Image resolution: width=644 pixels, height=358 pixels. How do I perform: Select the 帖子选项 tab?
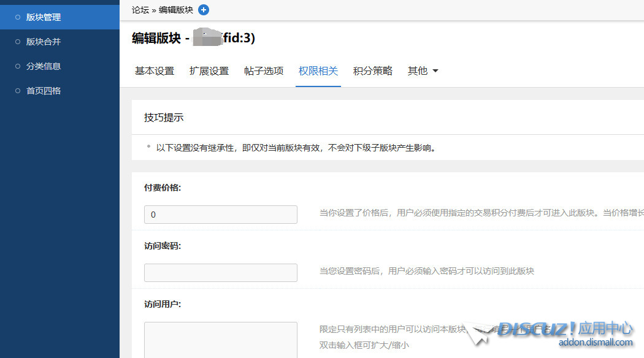(264, 71)
